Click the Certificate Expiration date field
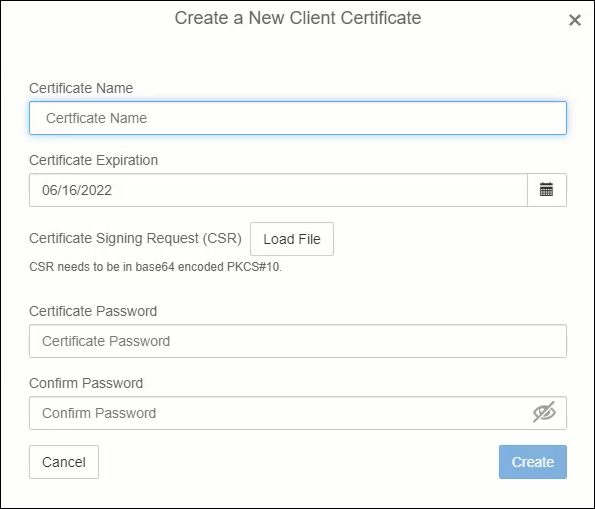The image size is (595, 509). pyautogui.click(x=278, y=190)
